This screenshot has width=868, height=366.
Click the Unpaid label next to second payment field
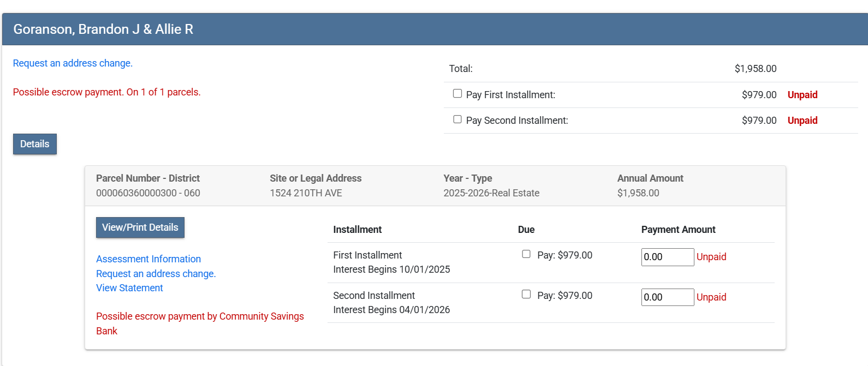point(711,297)
